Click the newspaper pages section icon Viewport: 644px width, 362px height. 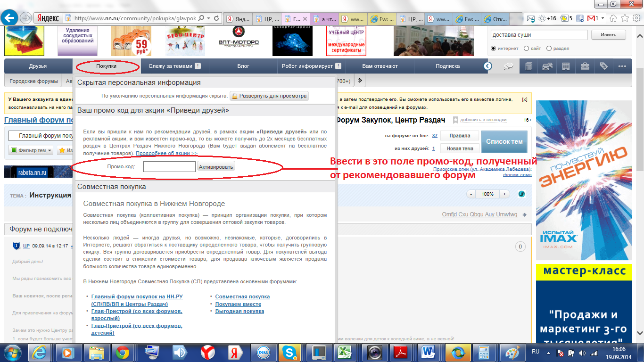coord(528,66)
